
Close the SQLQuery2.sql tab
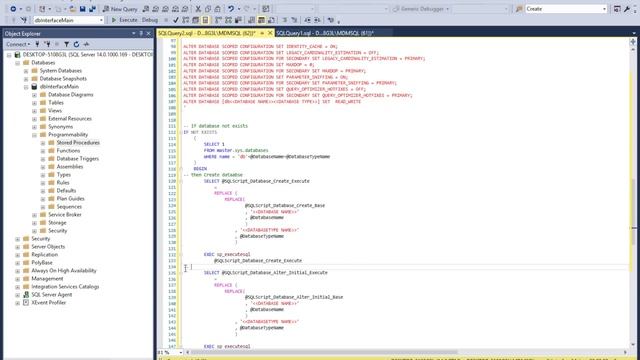270,33
